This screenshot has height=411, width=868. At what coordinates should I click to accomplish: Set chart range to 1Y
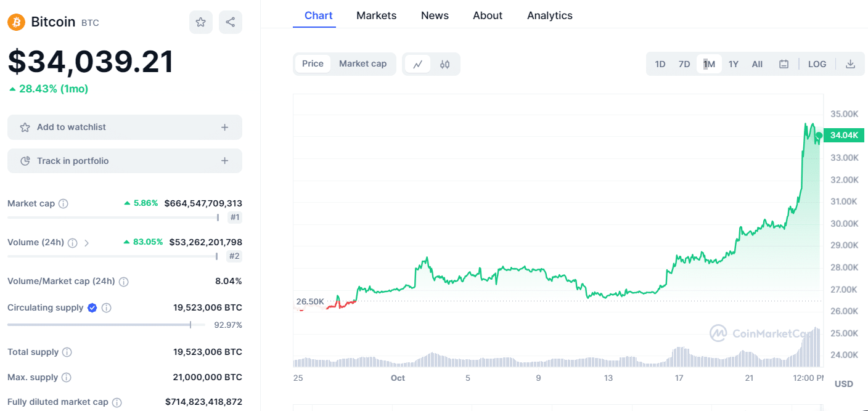coord(733,64)
